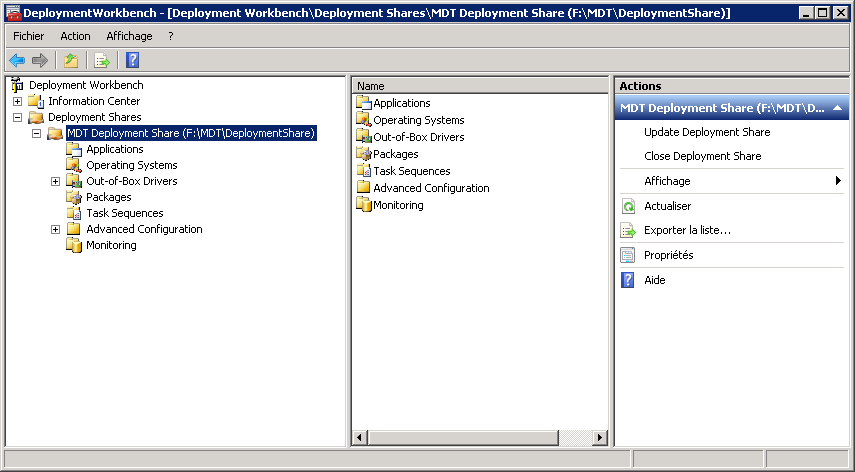
Task: Open the Affichage menu in menu bar
Action: 129,36
